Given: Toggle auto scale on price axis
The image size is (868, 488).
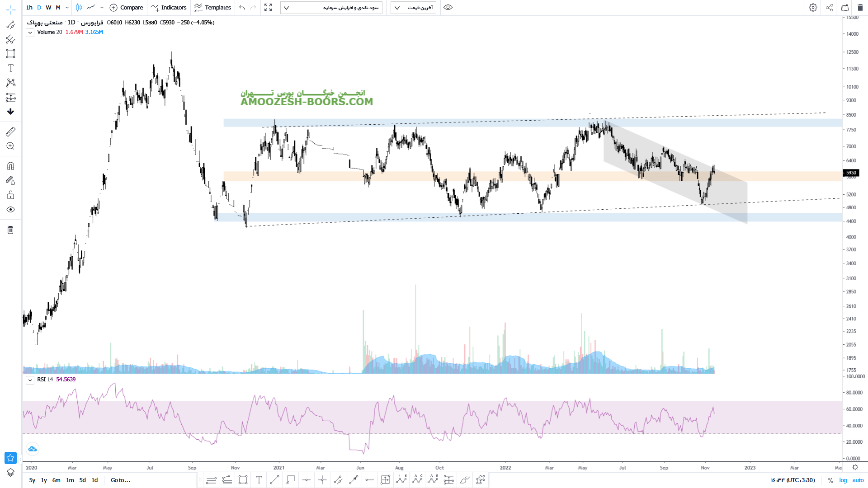Looking at the screenshot, I should tap(858, 480).
